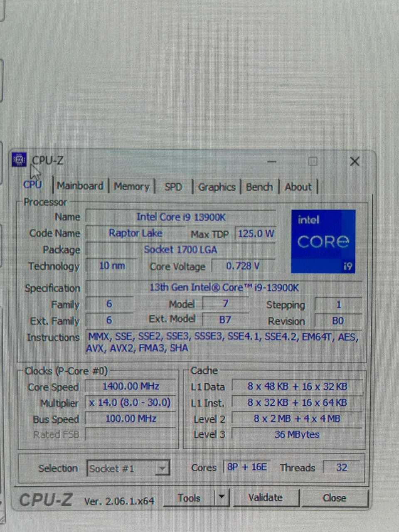Open the Bench tab

click(x=259, y=187)
